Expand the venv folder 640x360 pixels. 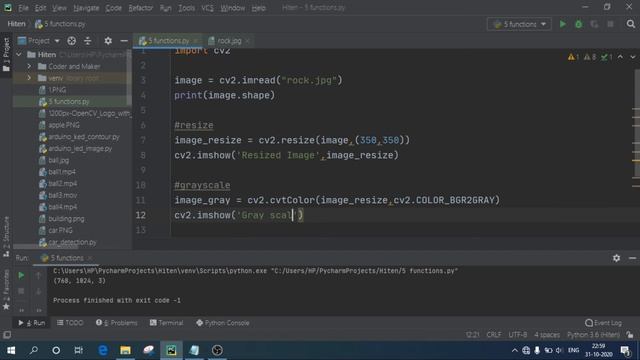29,78
